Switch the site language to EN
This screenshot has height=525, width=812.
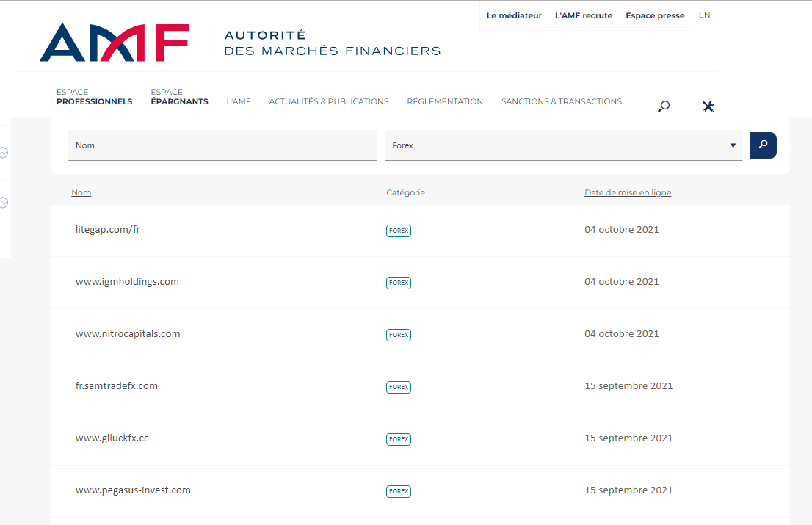(x=704, y=15)
